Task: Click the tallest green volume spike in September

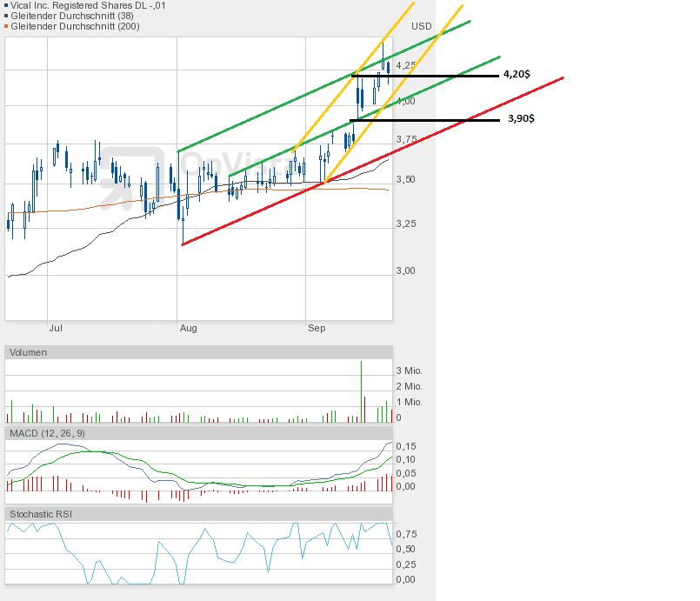Action: (x=361, y=391)
